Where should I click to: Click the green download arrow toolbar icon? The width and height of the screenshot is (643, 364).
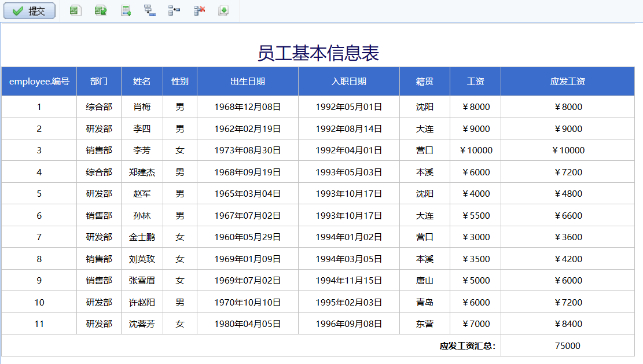pos(223,11)
